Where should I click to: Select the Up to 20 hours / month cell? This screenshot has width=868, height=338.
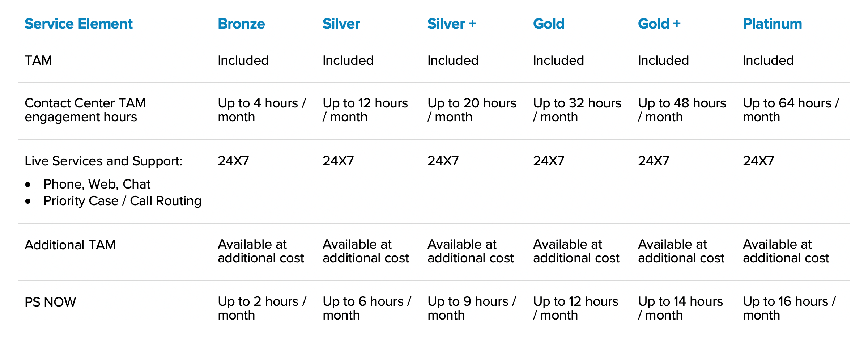472,110
